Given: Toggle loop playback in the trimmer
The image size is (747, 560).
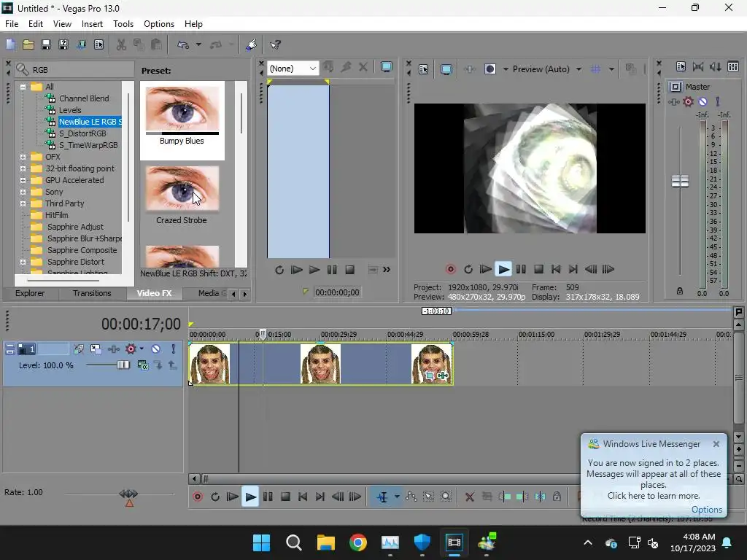Looking at the screenshot, I should tap(279, 270).
